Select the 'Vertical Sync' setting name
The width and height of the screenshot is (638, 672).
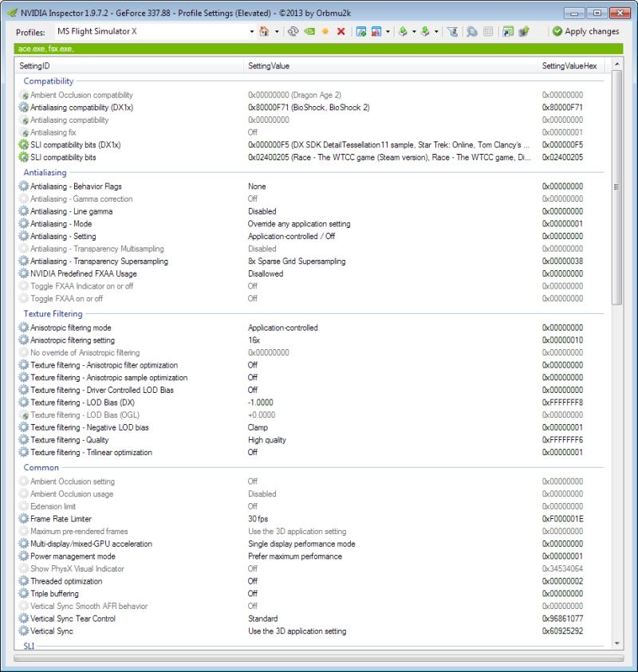[x=52, y=631]
